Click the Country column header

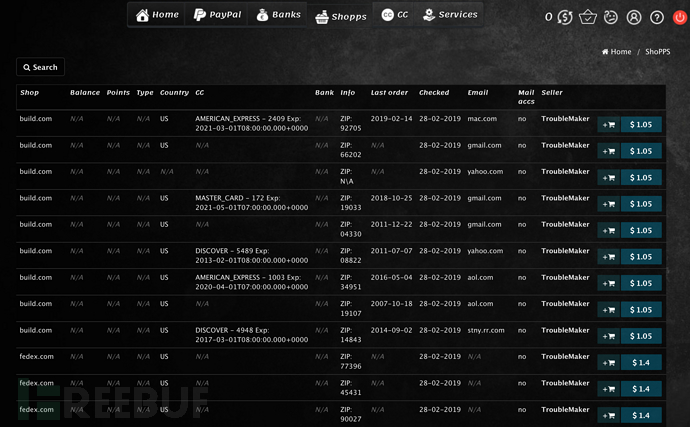[174, 92]
